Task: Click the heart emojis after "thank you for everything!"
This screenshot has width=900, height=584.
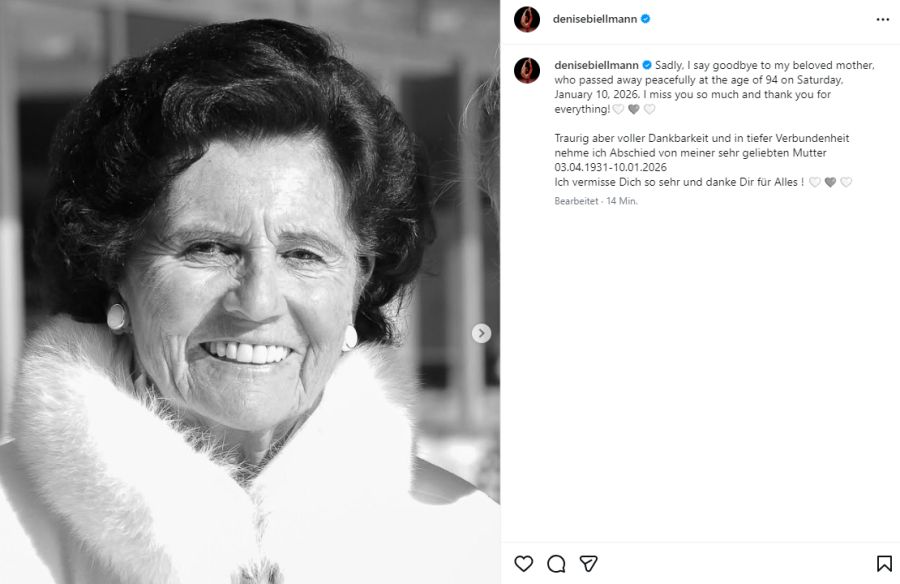Action: coord(634,109)
